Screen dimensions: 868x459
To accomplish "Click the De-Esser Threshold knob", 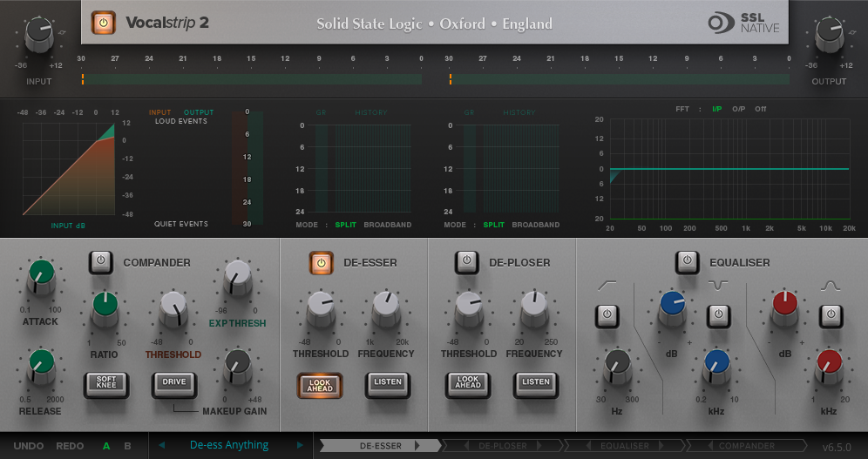I will (321, 308).
